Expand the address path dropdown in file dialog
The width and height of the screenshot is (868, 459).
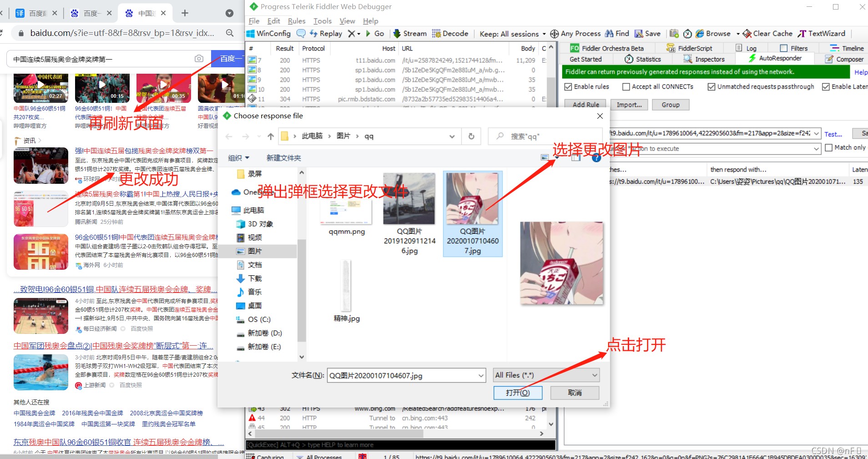pyautogui.click(x=452, y=136)
